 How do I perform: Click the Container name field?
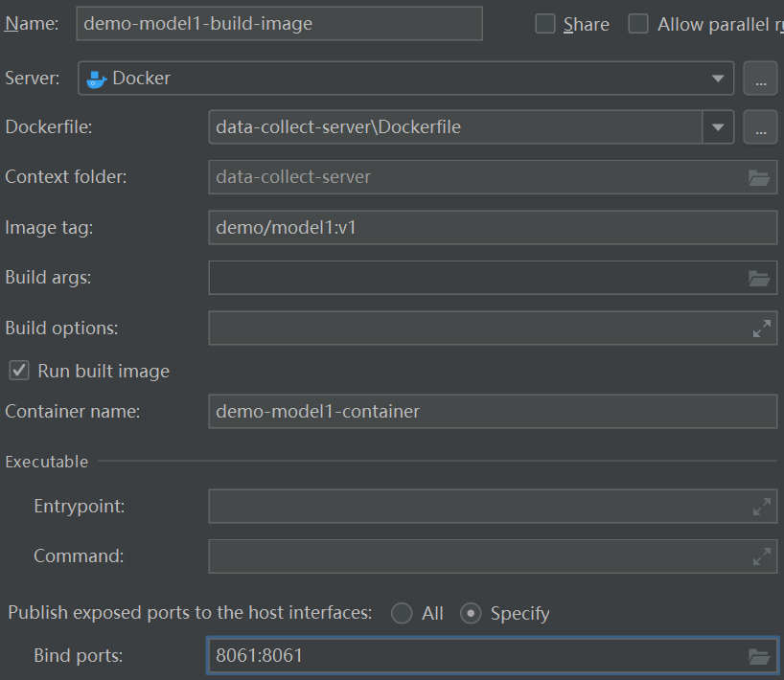492,412
